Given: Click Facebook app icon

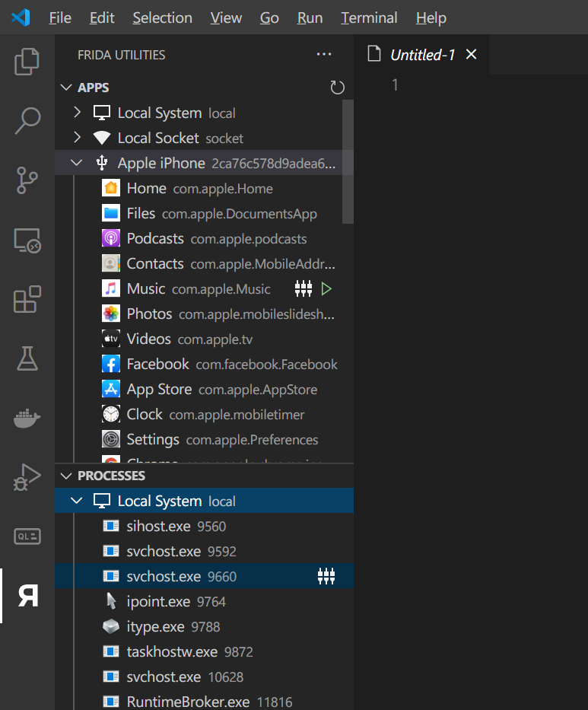Looking at the screenshot, I should (x=111, y=364).
